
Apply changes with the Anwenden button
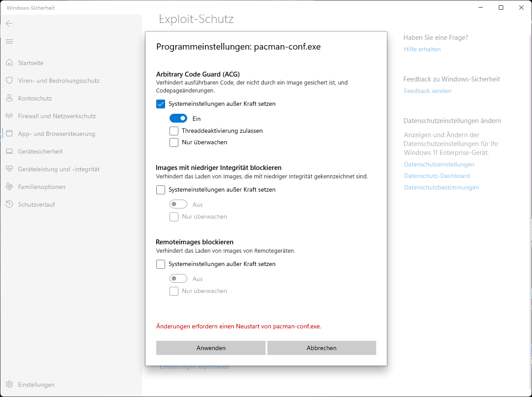(x=211, y=348)
